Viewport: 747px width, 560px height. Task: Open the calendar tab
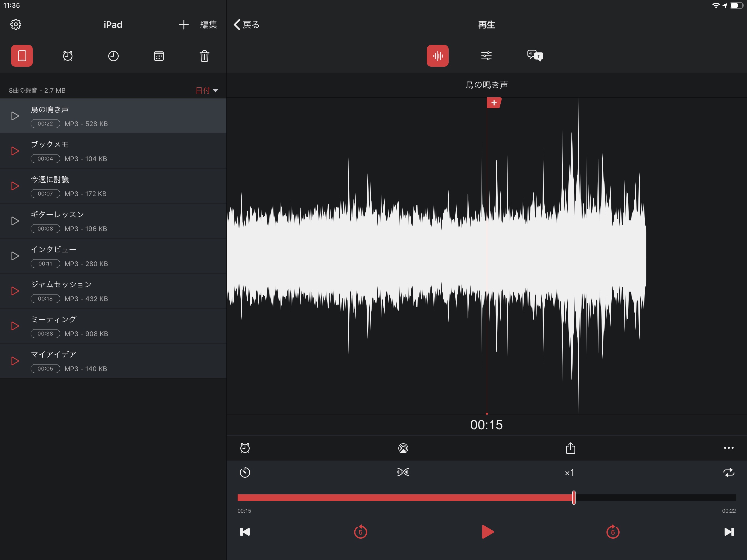pyautogui.click(x=159, y=56)
